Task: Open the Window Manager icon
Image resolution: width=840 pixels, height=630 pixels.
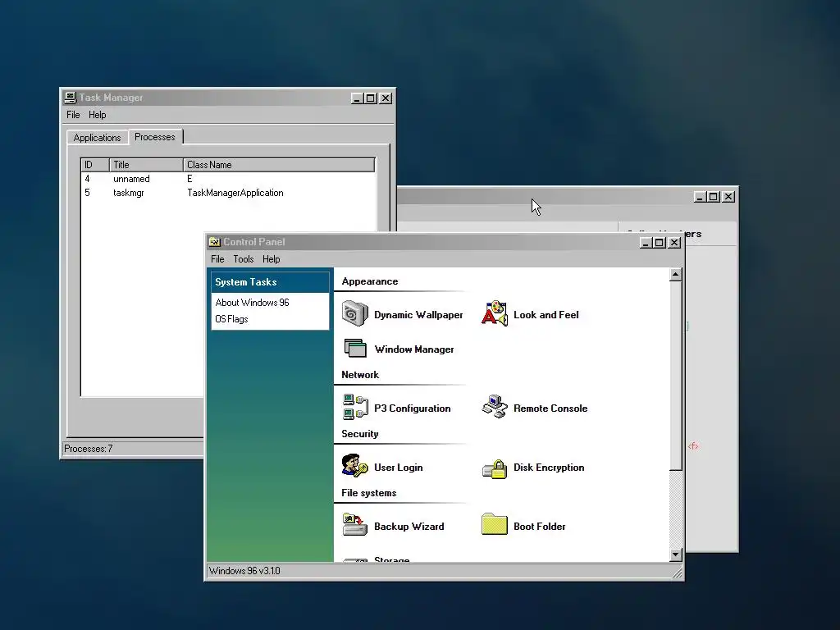Action: [354, 349]
